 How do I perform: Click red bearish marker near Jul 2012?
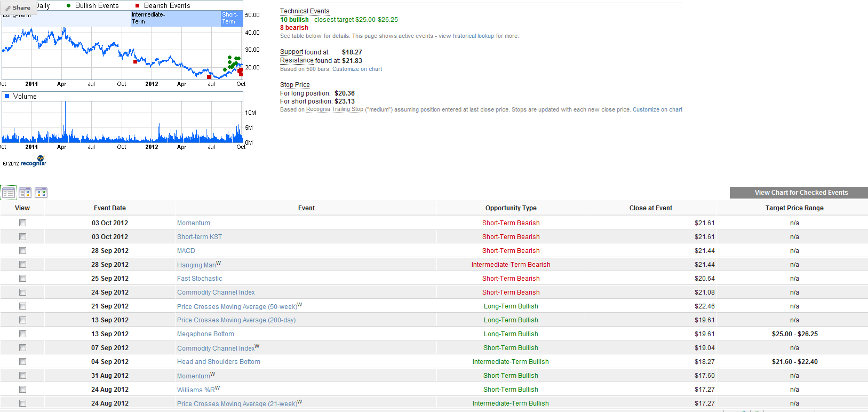(x=209, y=77)
